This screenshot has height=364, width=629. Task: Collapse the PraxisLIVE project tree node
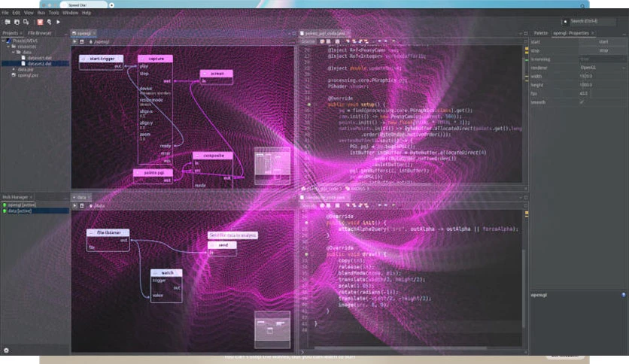coord(3,41)
